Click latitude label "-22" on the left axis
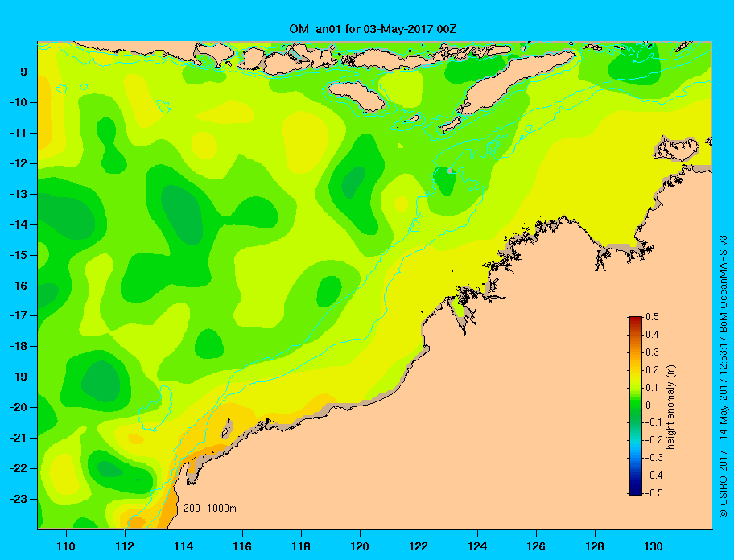Screen dimensions: 734x560 [x=18, y=468]
